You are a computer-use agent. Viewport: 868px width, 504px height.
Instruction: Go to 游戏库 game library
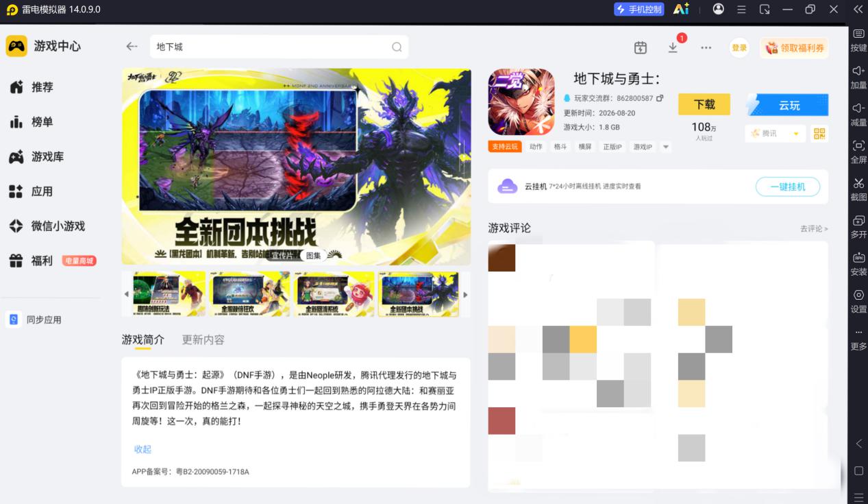(37, 157)
